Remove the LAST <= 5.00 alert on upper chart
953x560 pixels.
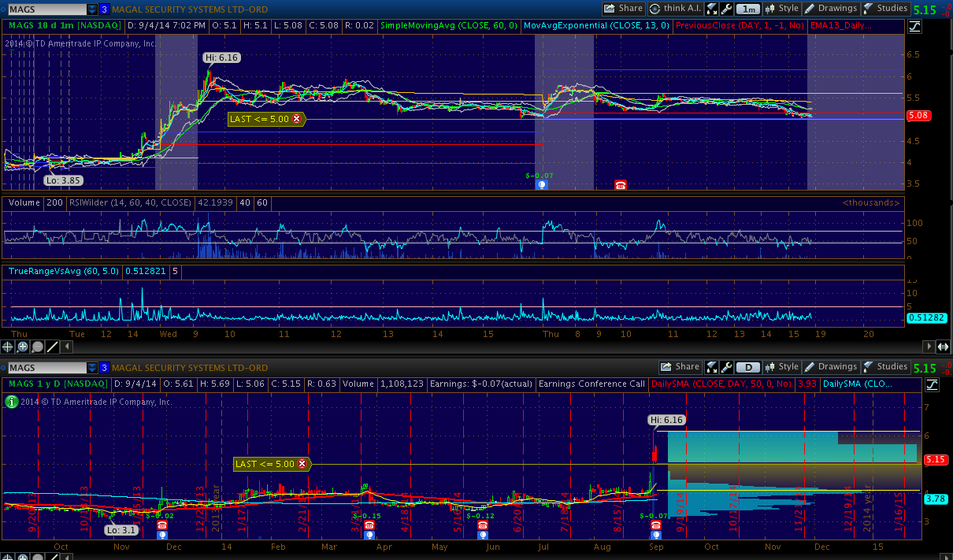coord(297,119)
